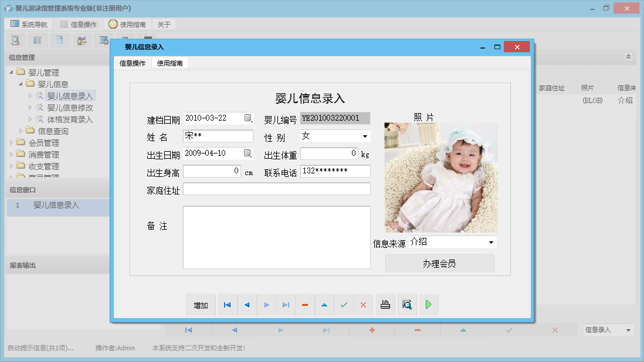The image size is (644, 362).
Task: Delete the current record with the red minus
Action: click(305, 305)
